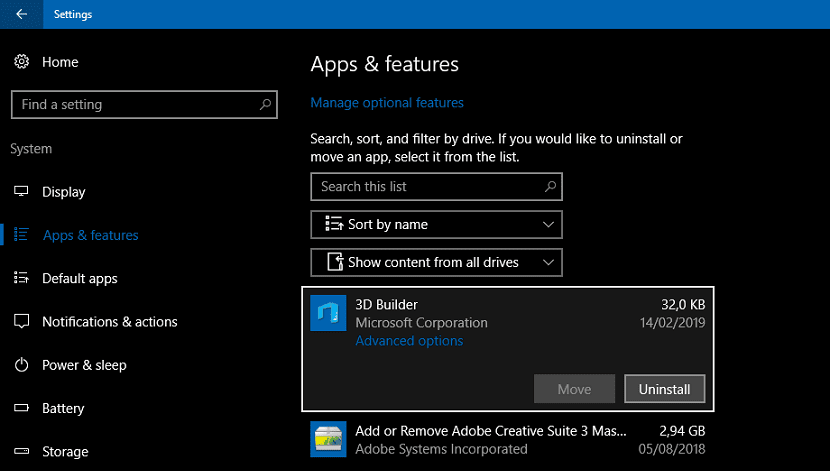This screenshot has width=830, height=471.
Task: Open Storage settings page
Action: point(65,451)
